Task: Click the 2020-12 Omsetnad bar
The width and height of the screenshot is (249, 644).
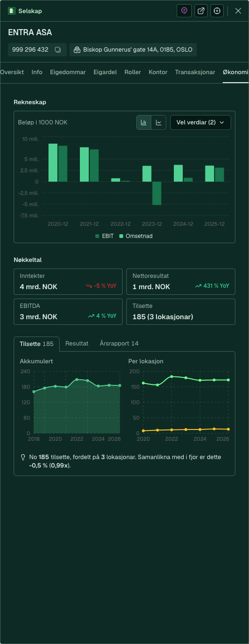Action: (x=53, y=162)
